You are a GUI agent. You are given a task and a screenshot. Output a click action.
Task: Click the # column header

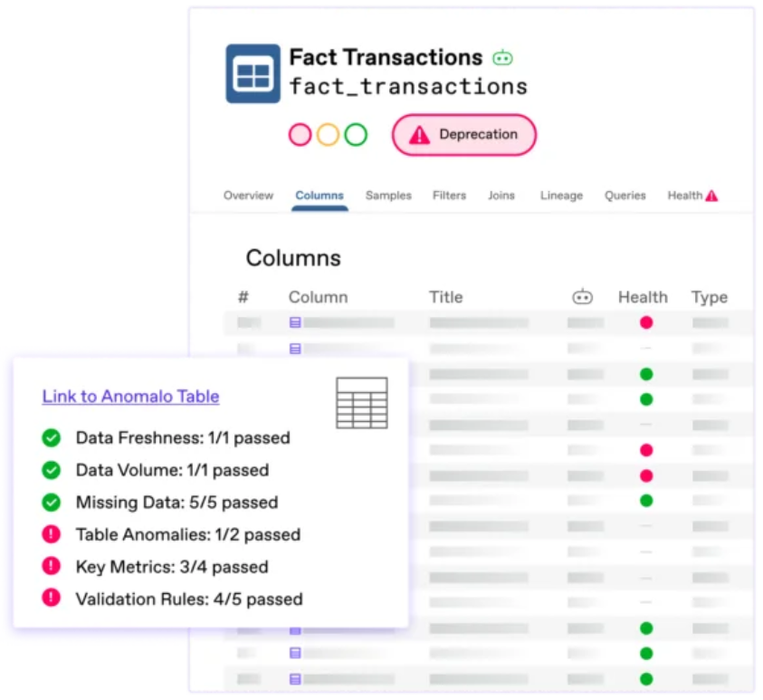[x=243, y=297]
